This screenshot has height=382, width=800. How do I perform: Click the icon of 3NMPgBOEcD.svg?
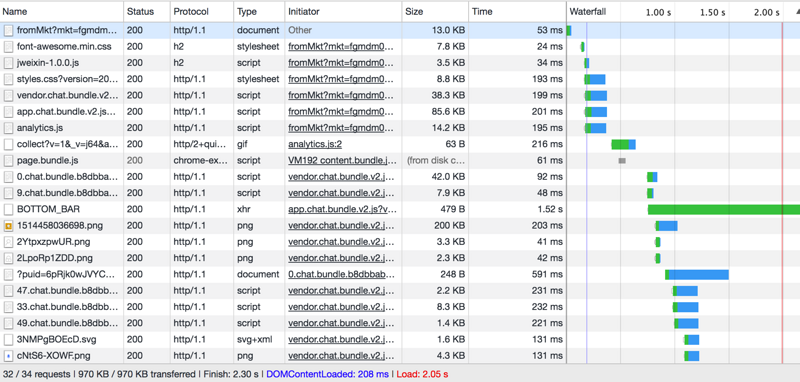point(8,339)
